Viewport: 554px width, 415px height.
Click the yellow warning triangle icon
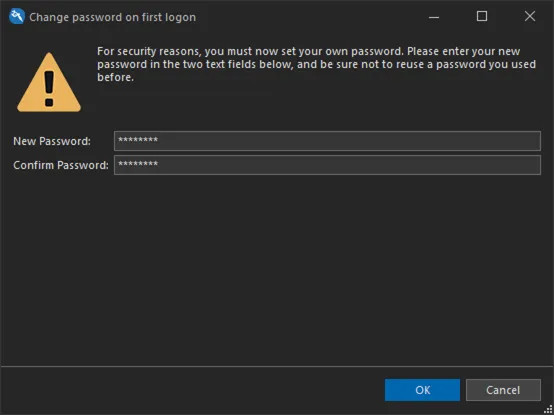click(49, 82)
